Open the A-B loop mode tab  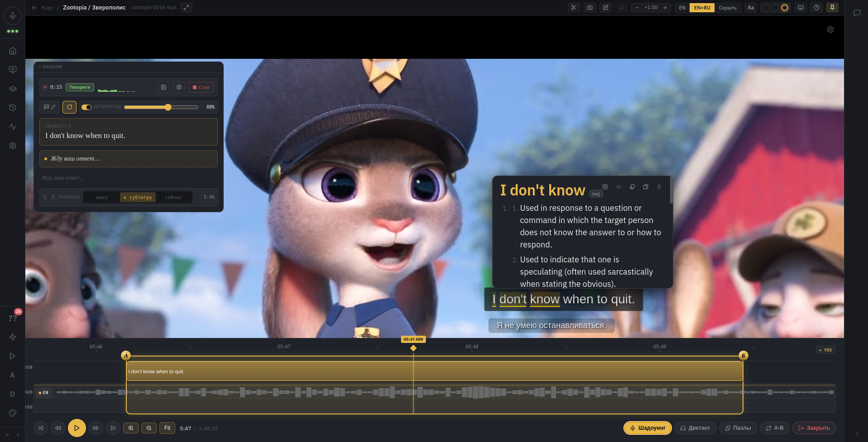(x=774, y=428)
